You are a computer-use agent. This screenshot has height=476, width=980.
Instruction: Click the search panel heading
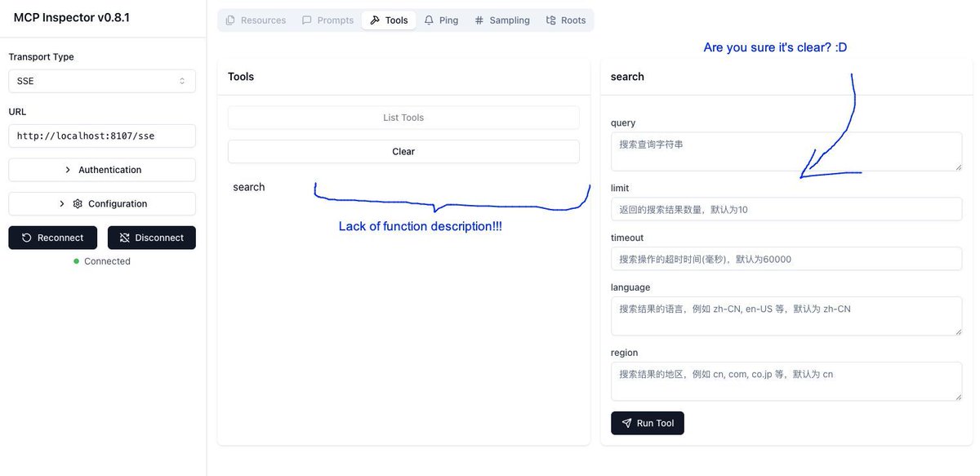click(627, 77)
